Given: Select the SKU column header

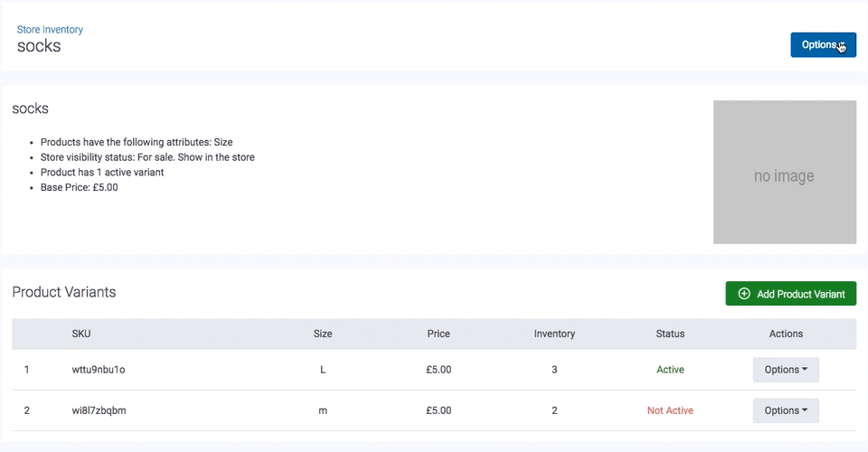Looking at the screenshot, I should (81, 334).
